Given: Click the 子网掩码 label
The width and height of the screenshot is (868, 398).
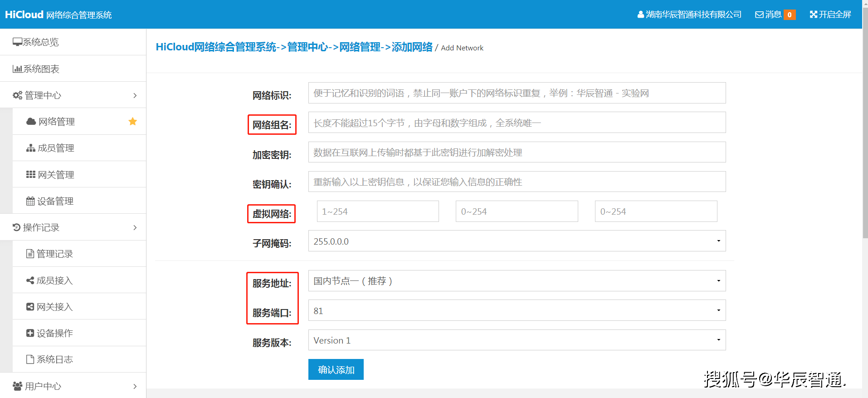Looking at the screenshot, I should tap(272, 243).
